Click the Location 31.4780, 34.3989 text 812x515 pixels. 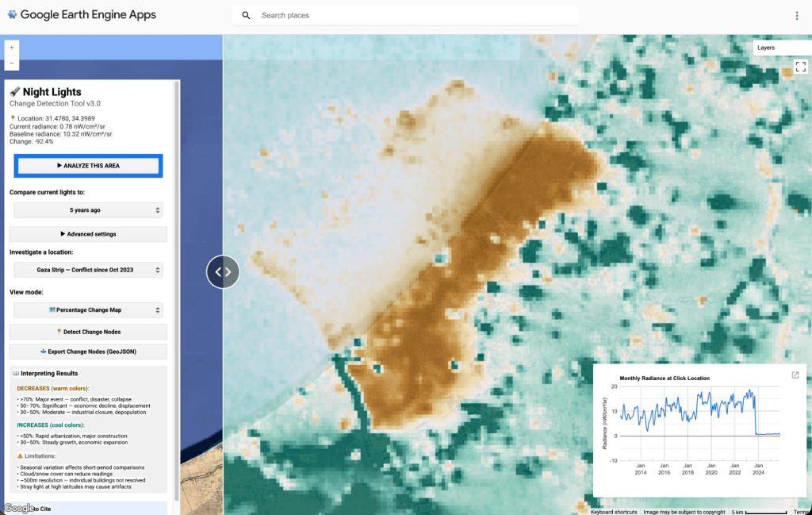pos(56,119)
